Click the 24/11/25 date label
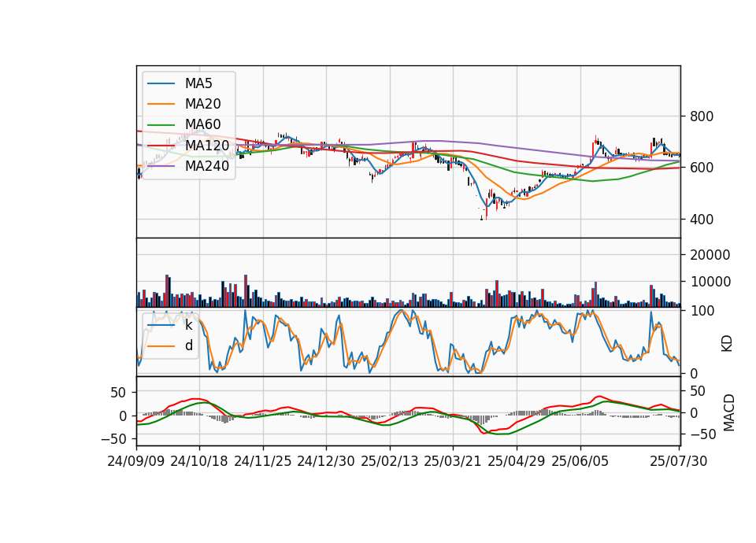 click(263, 461)
